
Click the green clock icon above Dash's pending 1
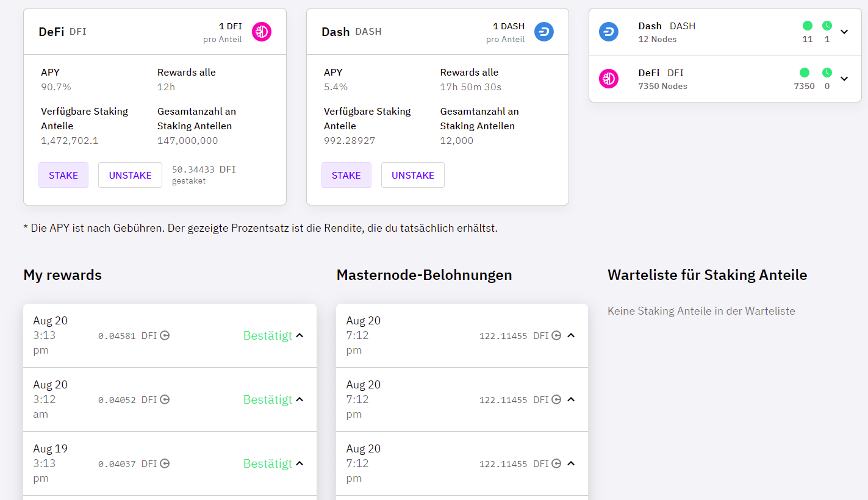827,26
